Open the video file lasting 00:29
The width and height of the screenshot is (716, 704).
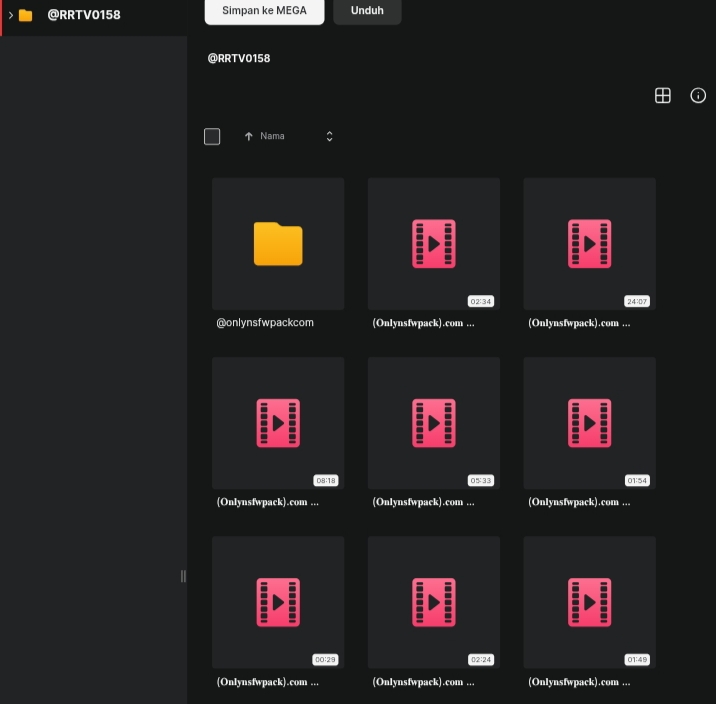click(x=278, y=602)
